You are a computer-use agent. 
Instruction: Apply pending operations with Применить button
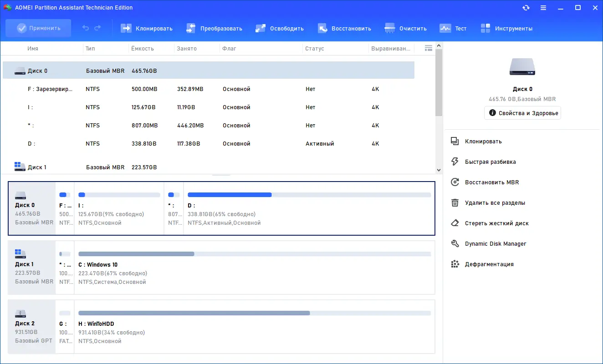pyautogui.click(x=38, y=28)
